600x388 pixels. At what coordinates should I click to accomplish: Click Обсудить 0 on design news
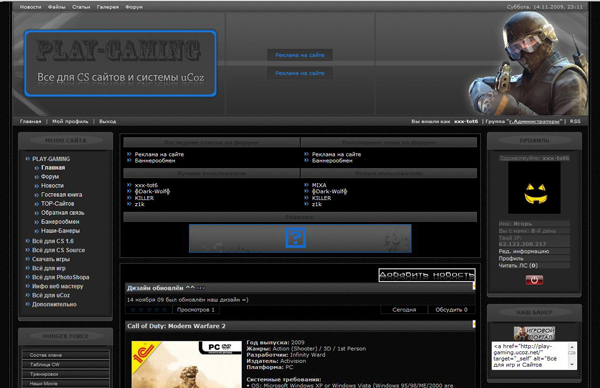tap(452, 310)
